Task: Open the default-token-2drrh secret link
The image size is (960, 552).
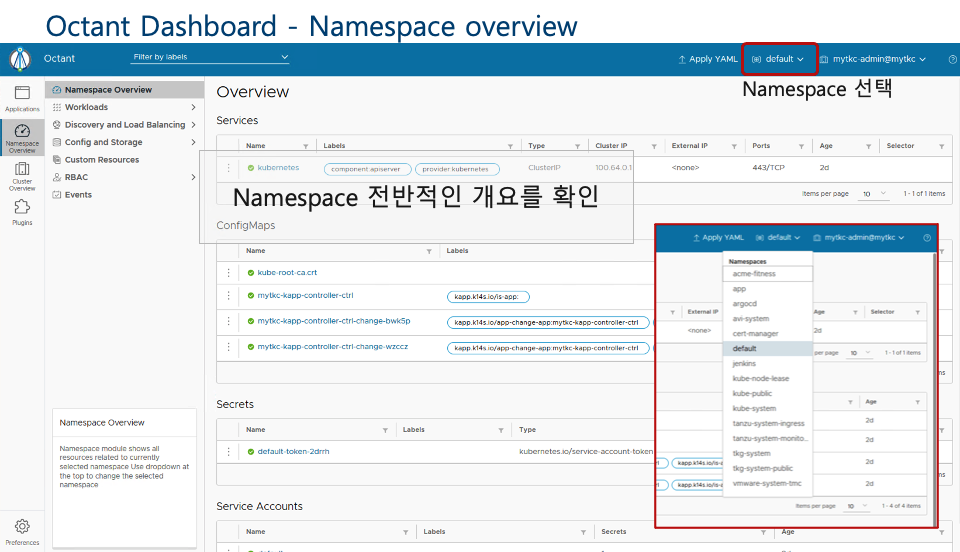Action: tap(293, 452)
